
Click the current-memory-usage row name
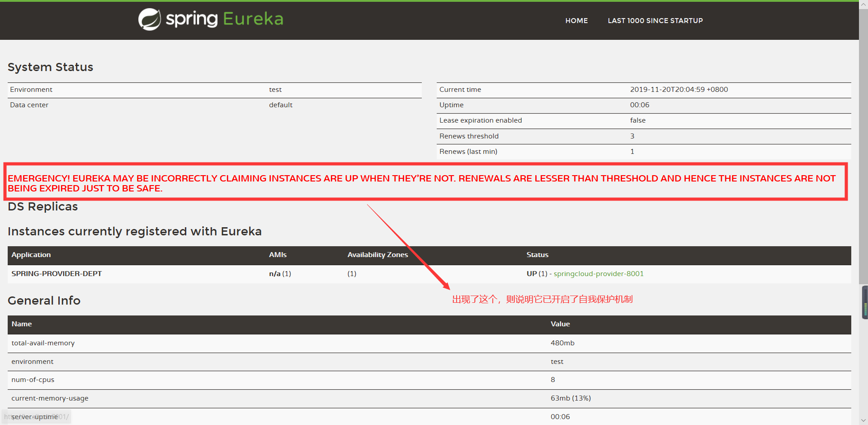coord(50,398)
